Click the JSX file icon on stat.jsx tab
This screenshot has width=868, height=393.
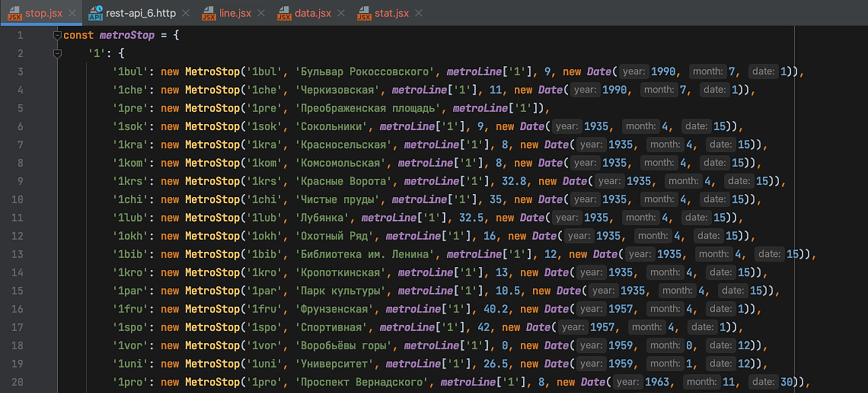coord(364,13)
